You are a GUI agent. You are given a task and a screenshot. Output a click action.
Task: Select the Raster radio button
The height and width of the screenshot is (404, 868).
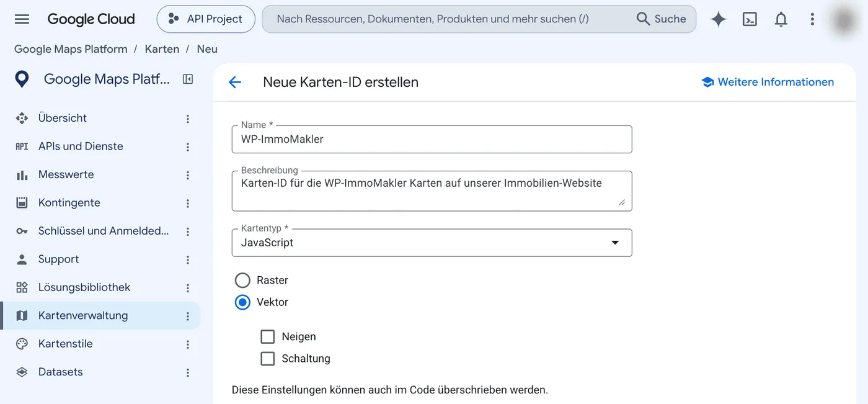point(242,281)
